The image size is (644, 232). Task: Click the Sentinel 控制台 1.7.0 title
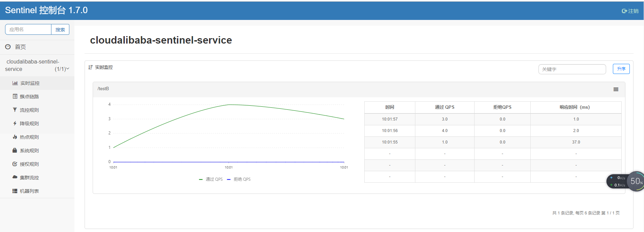click(x=46, y=10)
